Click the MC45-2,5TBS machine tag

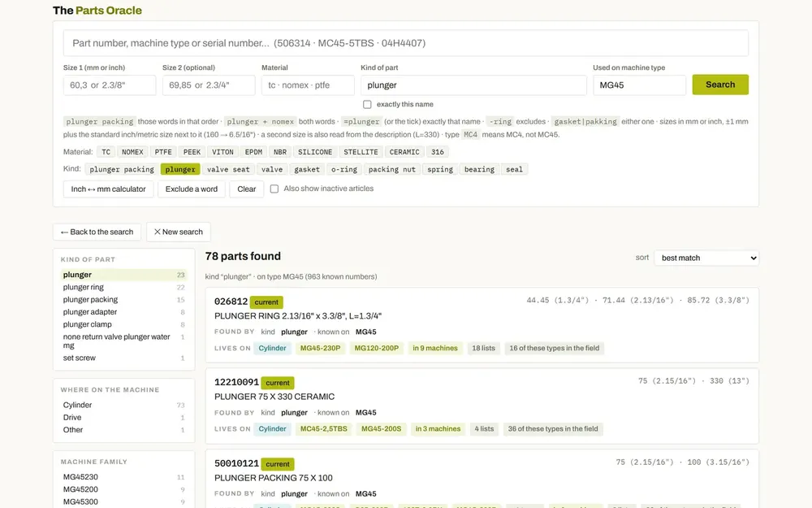[x=324, y=428]
